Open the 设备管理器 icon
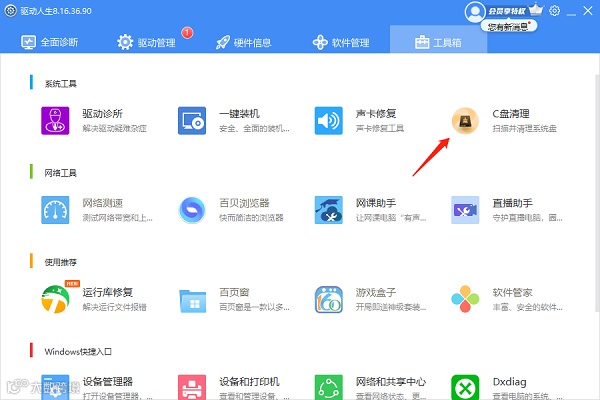This screenshot has height=400, width=600. click(x=55, y=387)
